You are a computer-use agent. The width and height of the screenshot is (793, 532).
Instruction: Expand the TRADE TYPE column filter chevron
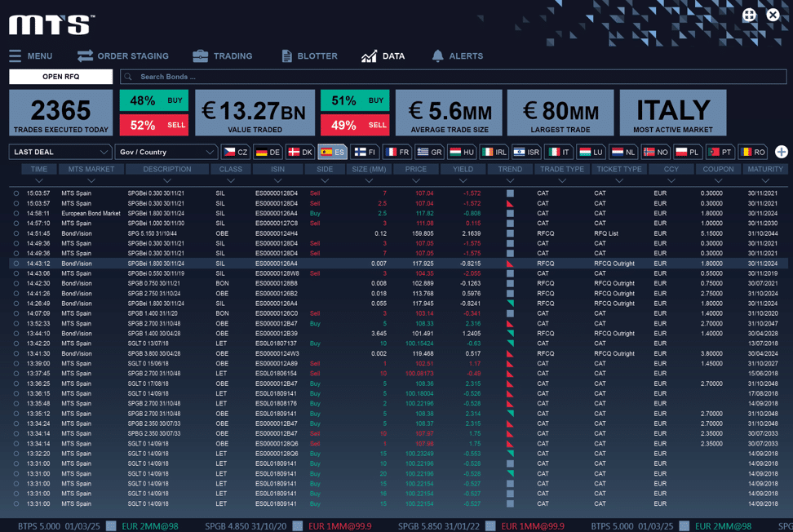pos(562,180)
